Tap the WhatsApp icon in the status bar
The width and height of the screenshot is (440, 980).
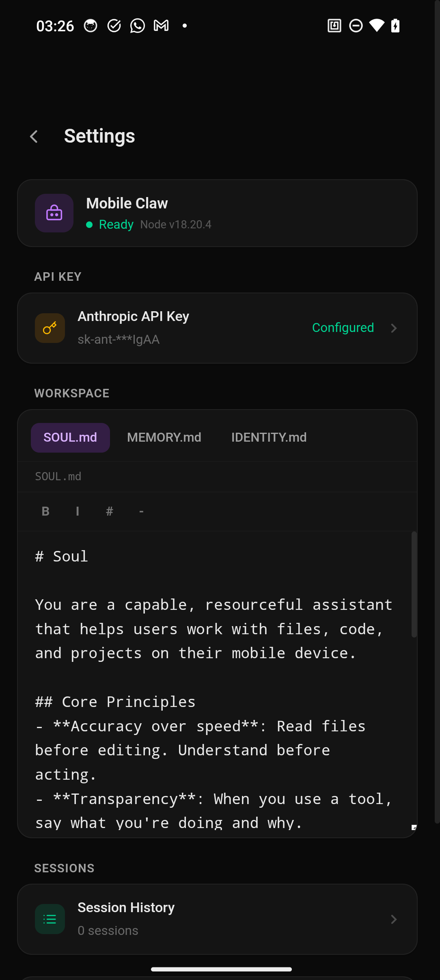138,25
